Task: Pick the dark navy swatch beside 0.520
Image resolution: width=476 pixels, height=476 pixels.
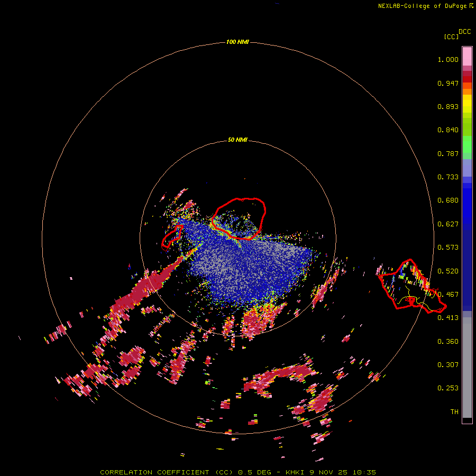Action: click(x=467, y=267)
